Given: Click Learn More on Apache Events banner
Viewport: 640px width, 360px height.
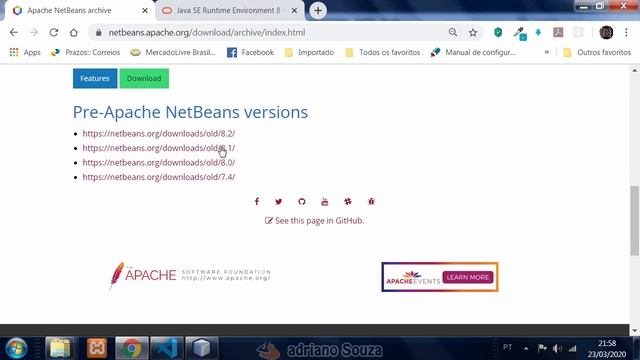Looking at the screenshot, I should click(x=468, y=277).
